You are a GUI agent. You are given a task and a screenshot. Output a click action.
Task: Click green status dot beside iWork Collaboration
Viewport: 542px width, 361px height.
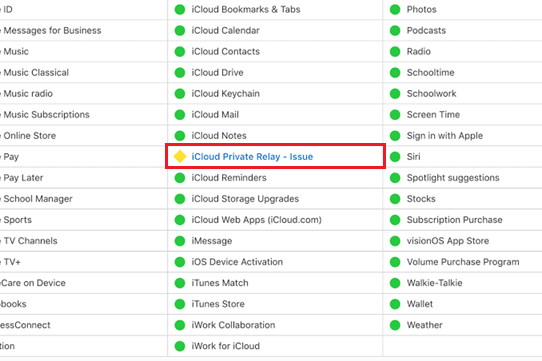(x=180, y=325)
